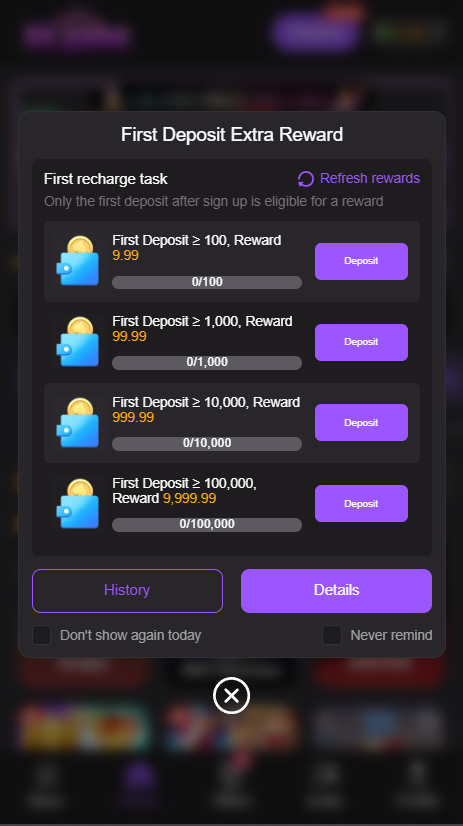Open the History view
463x826 pixels.
click(x=127, y=591)
